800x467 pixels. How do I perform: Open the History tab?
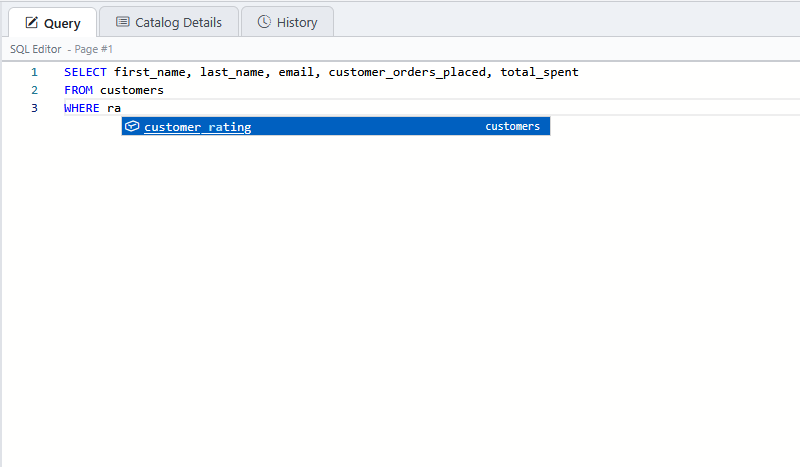tap(287, 22)
